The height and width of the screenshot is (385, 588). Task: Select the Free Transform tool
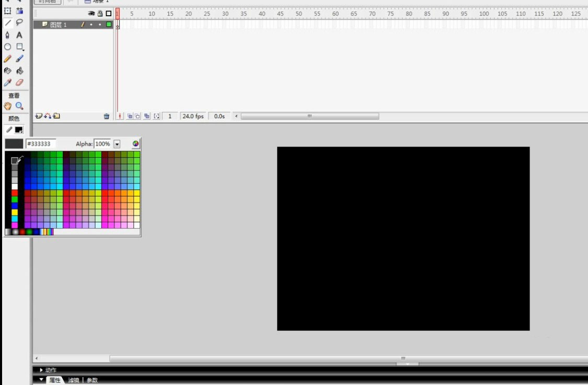pyautogui.click(x=7, y=11)
